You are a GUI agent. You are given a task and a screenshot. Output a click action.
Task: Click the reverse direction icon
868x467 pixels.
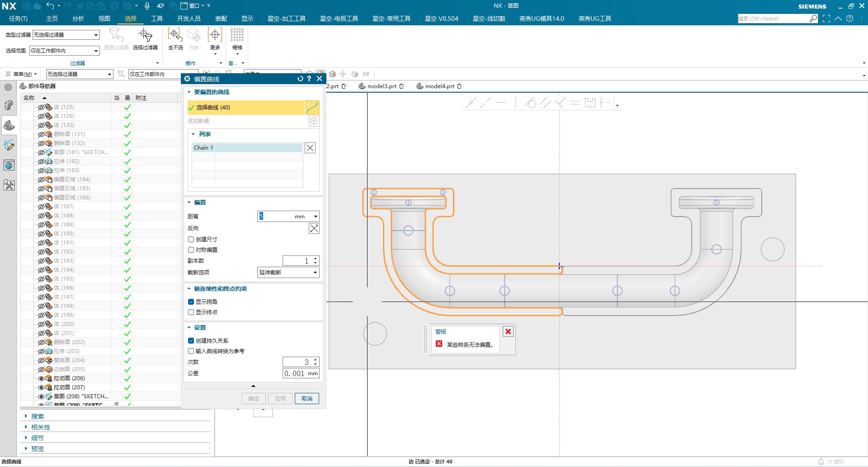pyautogui.click(x=314, y=228)
